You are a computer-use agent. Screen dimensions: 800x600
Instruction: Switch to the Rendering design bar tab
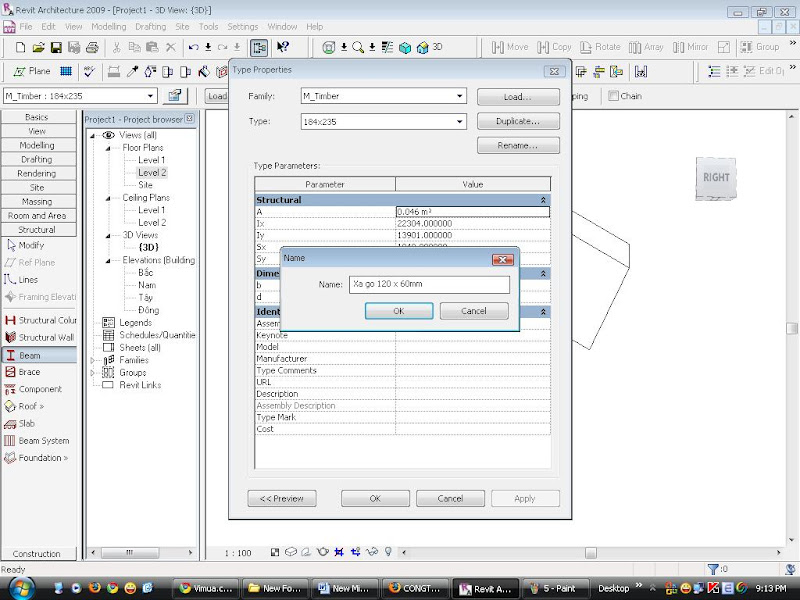(39, 173)
